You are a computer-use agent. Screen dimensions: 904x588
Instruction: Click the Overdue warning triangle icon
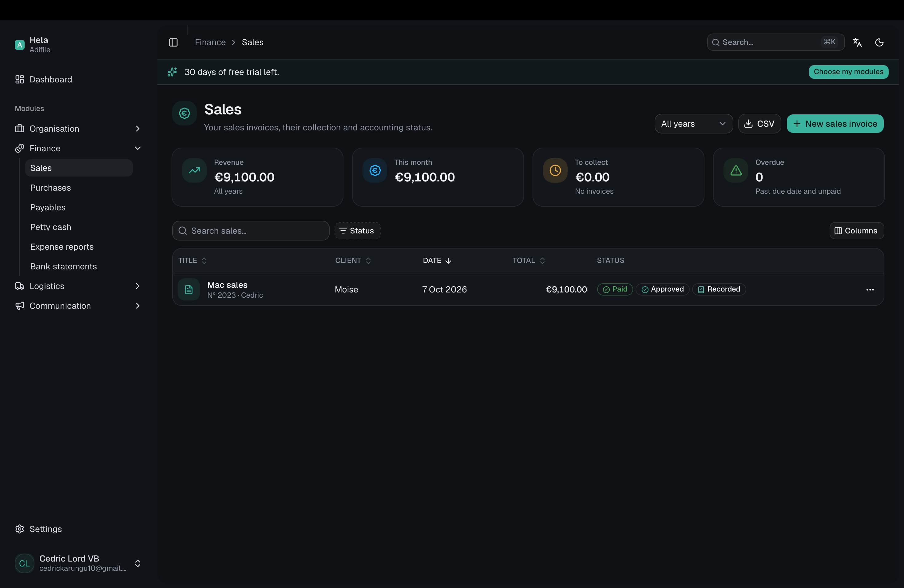(736, 170)
